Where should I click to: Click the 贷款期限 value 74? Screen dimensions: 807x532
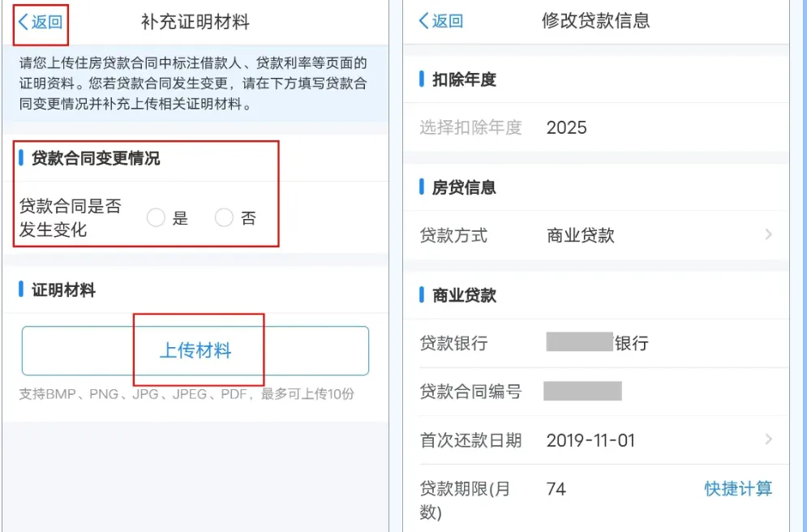point(556,489)
